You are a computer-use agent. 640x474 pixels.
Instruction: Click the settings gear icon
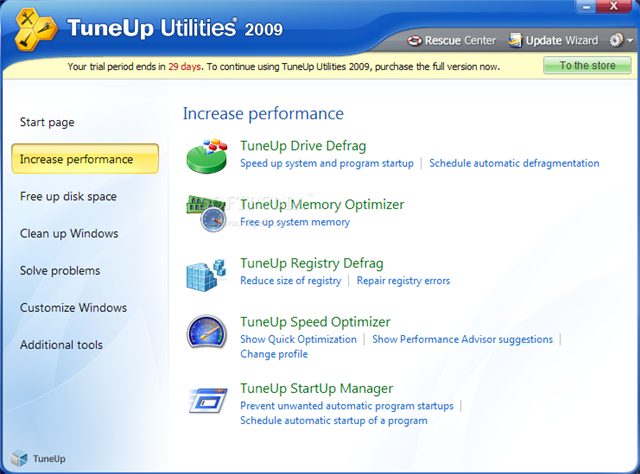point(616,40)
